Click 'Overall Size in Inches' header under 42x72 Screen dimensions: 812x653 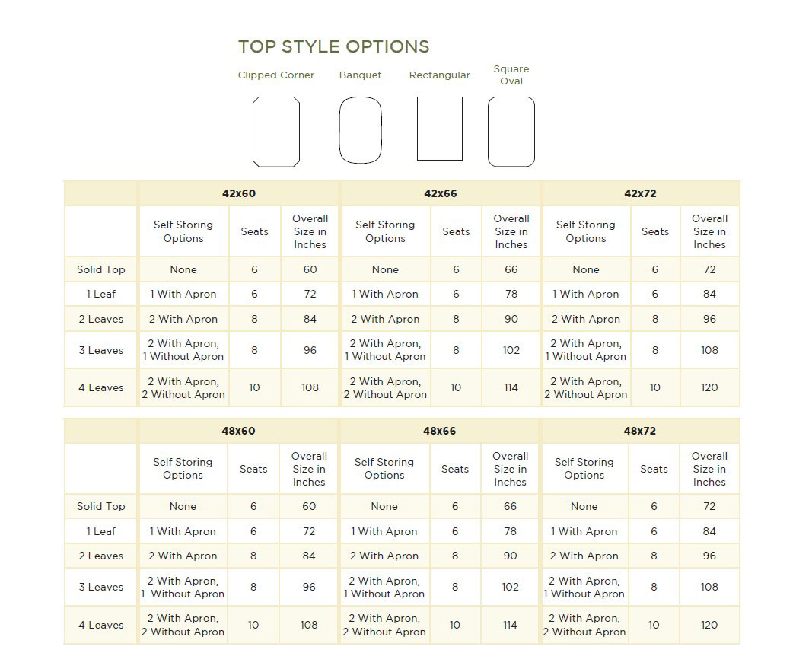pos(709,231)
